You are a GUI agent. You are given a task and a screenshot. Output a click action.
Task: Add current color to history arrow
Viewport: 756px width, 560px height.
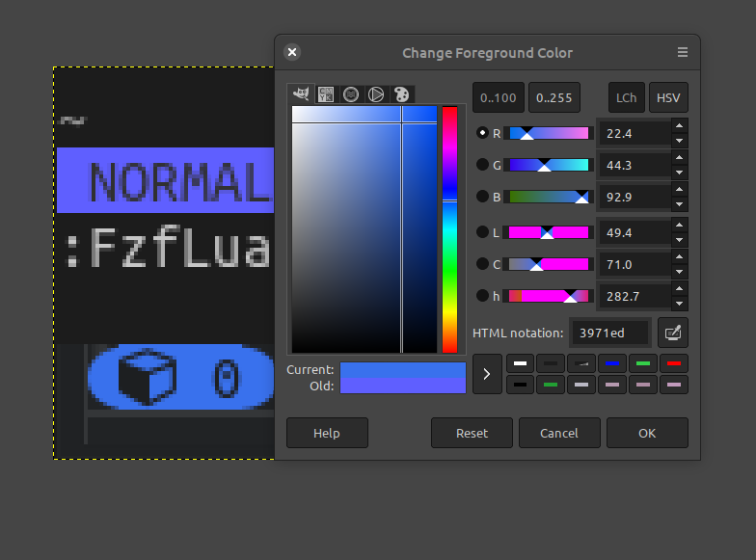[487, 374]
